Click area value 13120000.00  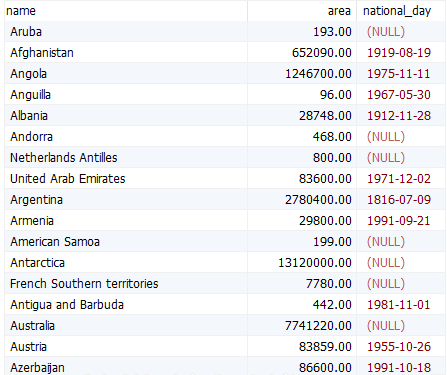[x=315, y=263]
